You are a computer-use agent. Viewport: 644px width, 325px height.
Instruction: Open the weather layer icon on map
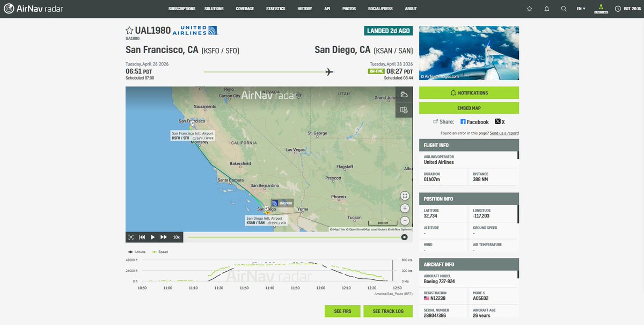coord(404,95)
